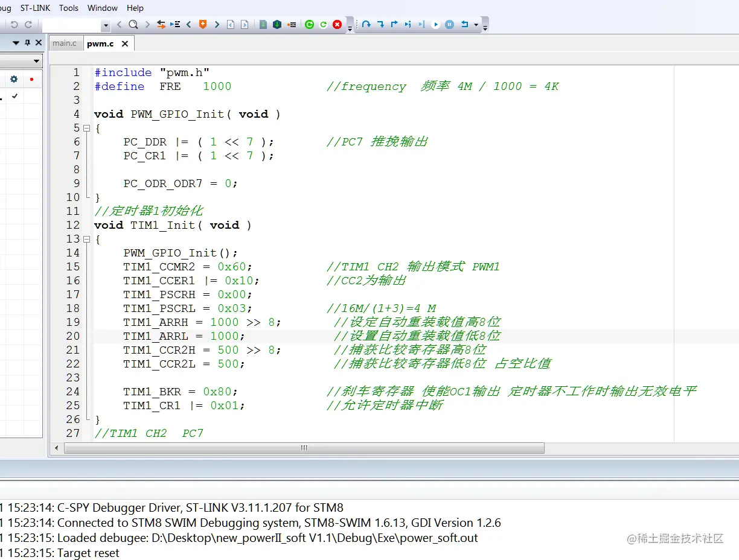Screen dimensions: 739x560
Task: Click the Next Statement debug icon
Action: click(408, 25)
